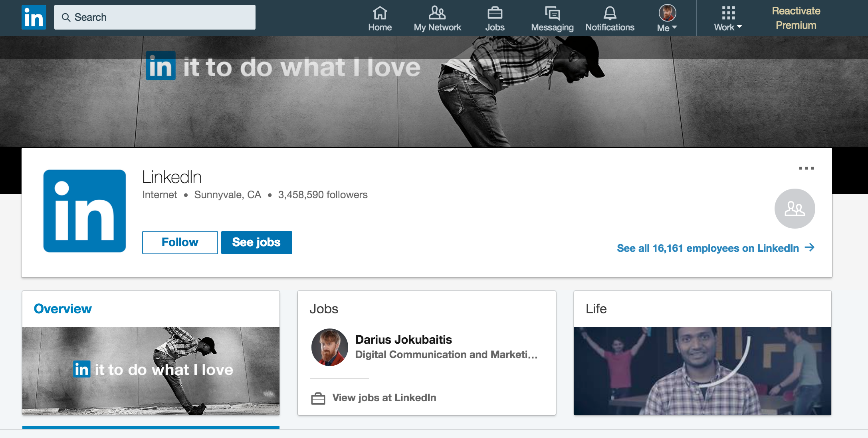The width and height of the screenshot is (868, 438).
Task: Open the three-dot more options menu
Action: pos(806,168)
